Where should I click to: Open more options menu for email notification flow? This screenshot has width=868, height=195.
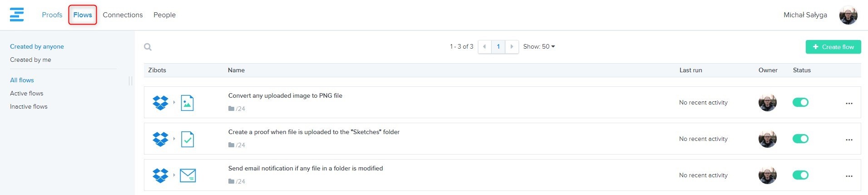(x=849, y=176)
